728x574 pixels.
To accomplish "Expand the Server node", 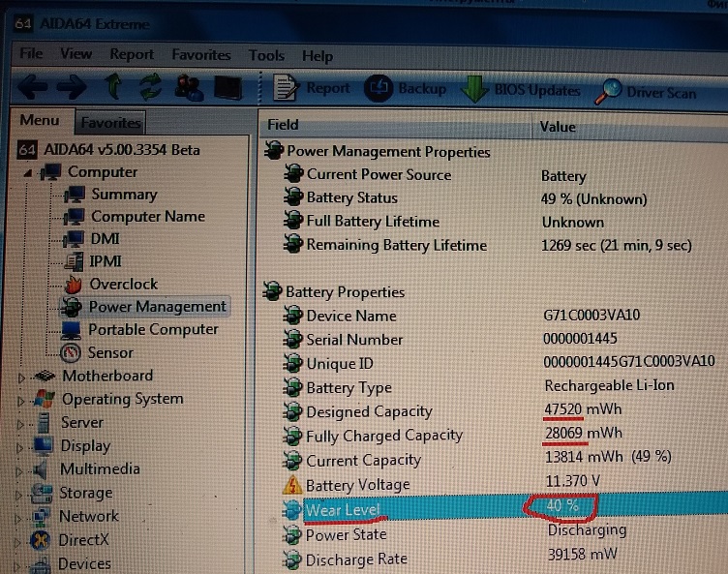I will click(x=20, y=424).
